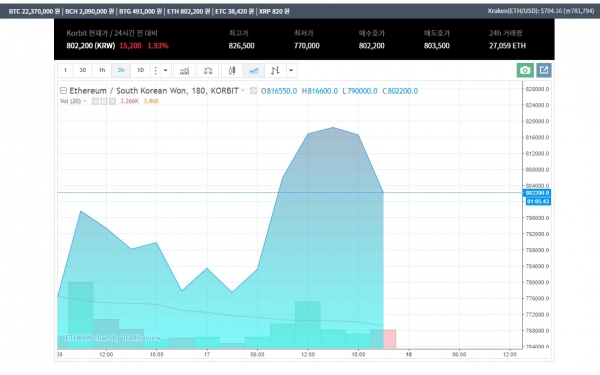Click the 802200.0 price label on axis
This screenshot has height=375, width=600.
tap(538, 193)
